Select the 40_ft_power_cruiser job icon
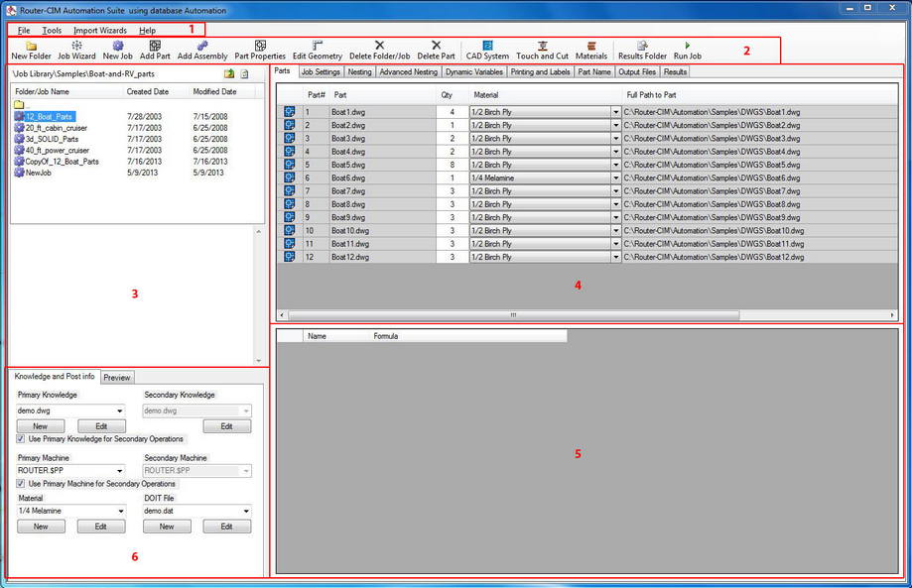 [19, 150]
